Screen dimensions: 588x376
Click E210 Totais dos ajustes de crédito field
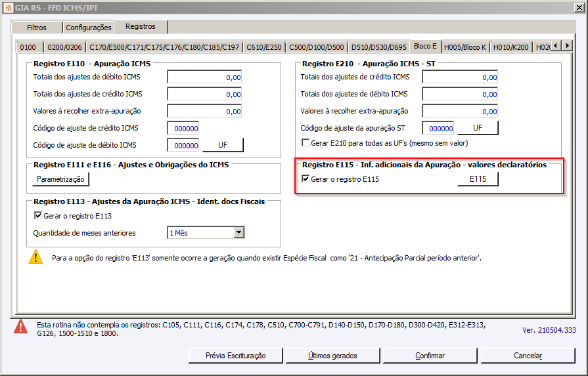(x=460, y=77)
